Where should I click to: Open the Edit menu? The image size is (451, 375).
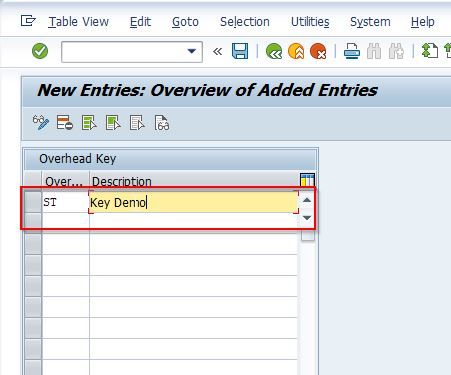click(140, 22)
